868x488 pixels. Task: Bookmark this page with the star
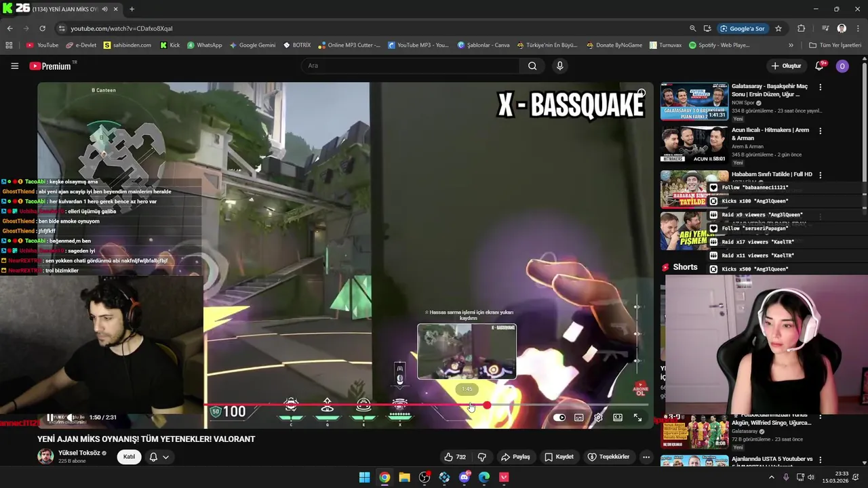[778, 28]
